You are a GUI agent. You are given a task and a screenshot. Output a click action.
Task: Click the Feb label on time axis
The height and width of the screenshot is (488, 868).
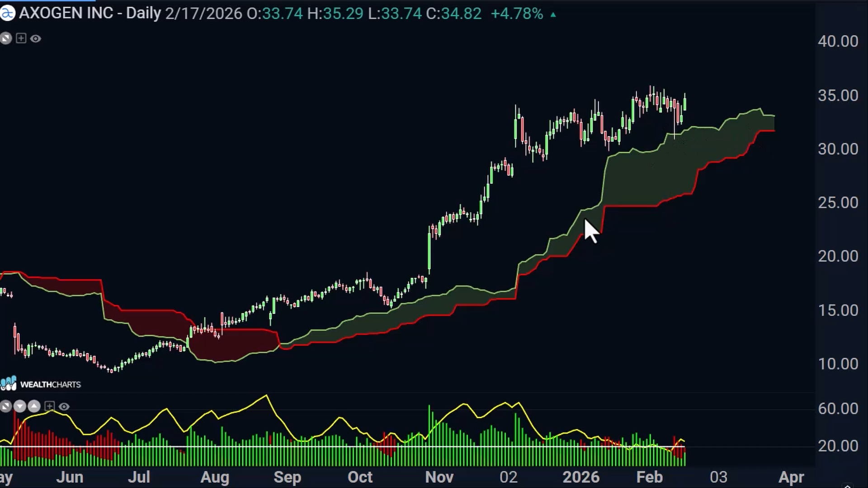(650, 477)
